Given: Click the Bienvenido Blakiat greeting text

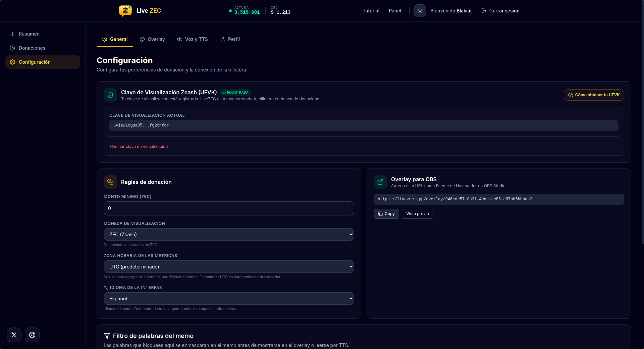Looking at the screenshot, I should tap(451, 11).
